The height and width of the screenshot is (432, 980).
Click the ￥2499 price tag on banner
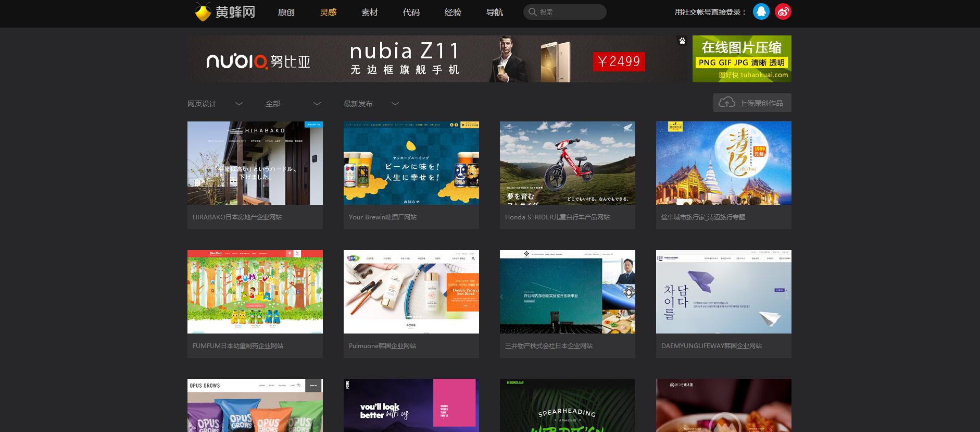point(619,61)
